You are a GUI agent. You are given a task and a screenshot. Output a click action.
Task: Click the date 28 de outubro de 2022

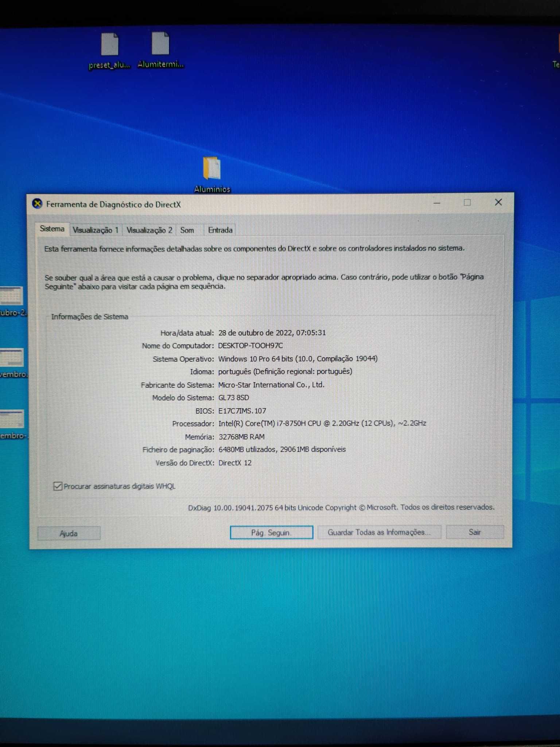click(255, 333)
